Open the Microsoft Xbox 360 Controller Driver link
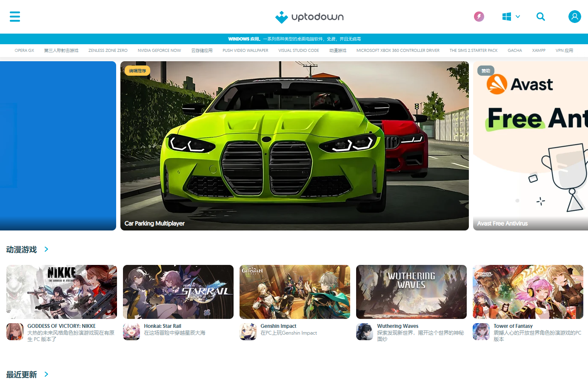 click(398, 51)
